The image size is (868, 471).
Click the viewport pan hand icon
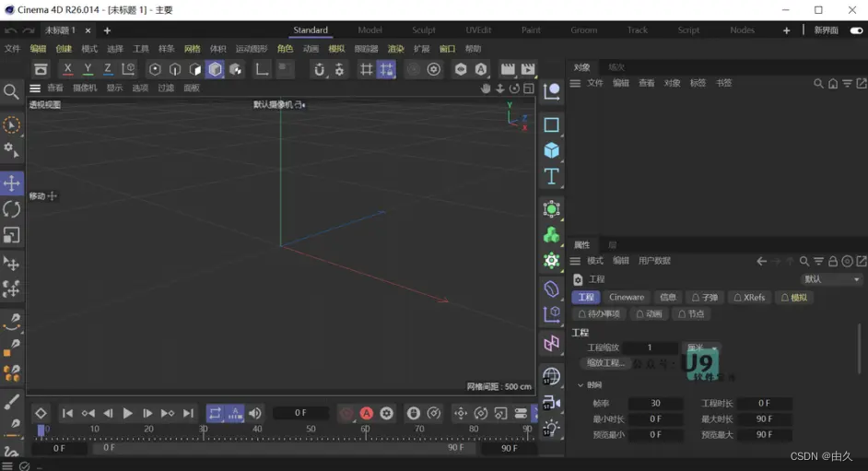coord(486,88)
